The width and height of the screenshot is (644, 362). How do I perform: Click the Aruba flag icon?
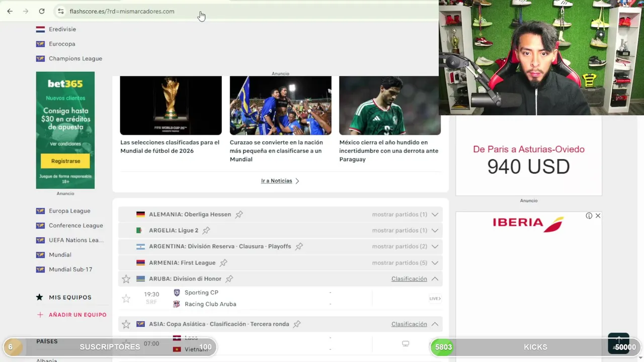coord(140,279)
